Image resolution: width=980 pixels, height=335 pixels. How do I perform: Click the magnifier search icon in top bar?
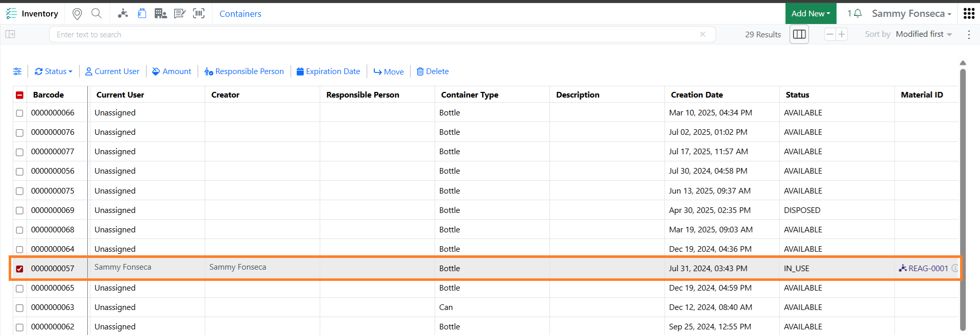coord(97,13)
